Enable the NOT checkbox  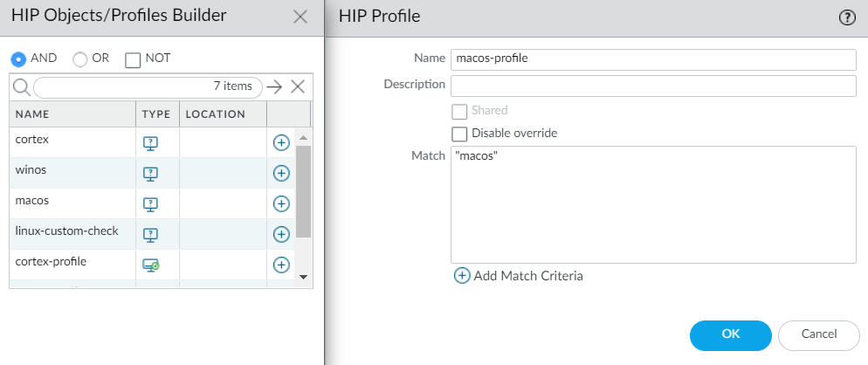[x=133, y=59]
